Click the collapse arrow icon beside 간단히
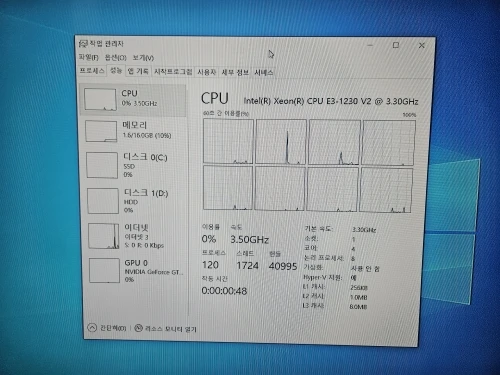The image size is (500, 375). pos(92,327)
